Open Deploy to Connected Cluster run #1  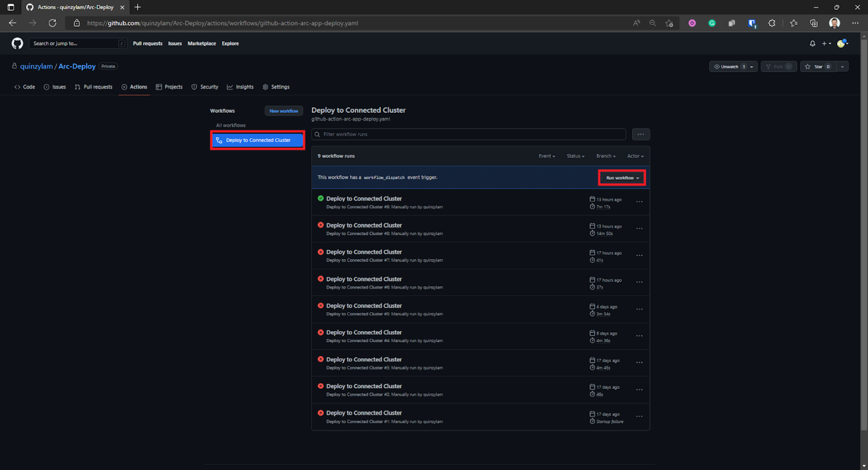point(364,412)
